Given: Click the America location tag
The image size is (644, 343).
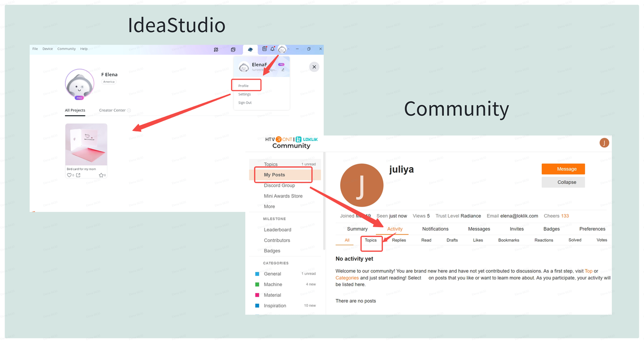Looking at the screenshot, I should [x=109, y=82].
